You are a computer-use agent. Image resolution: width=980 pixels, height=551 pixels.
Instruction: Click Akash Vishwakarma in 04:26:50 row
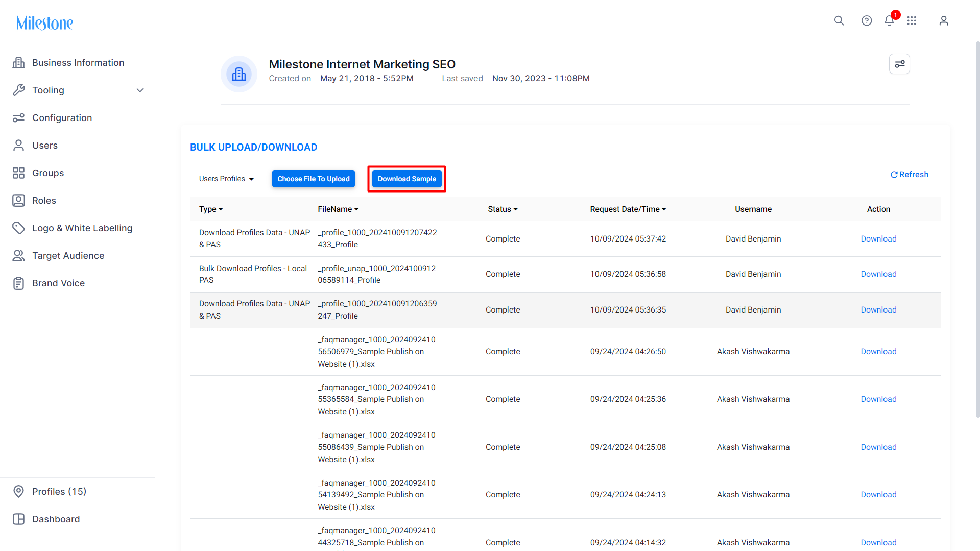pos(753,352)
